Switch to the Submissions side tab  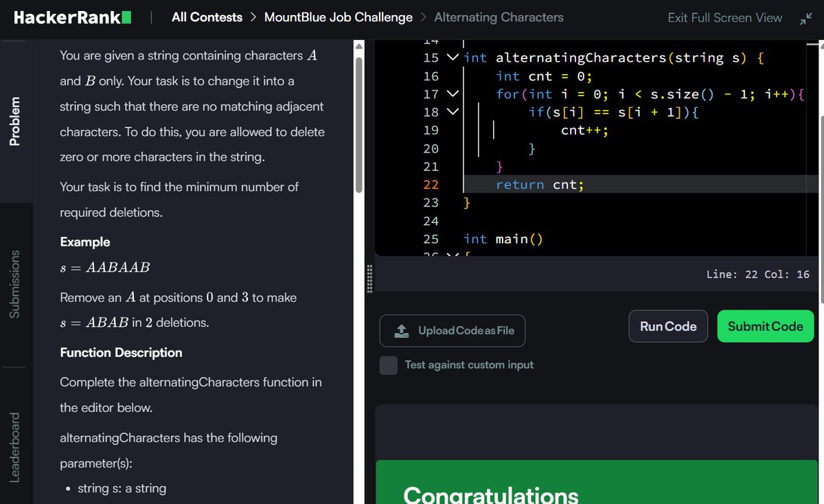[x=14, y=284]
